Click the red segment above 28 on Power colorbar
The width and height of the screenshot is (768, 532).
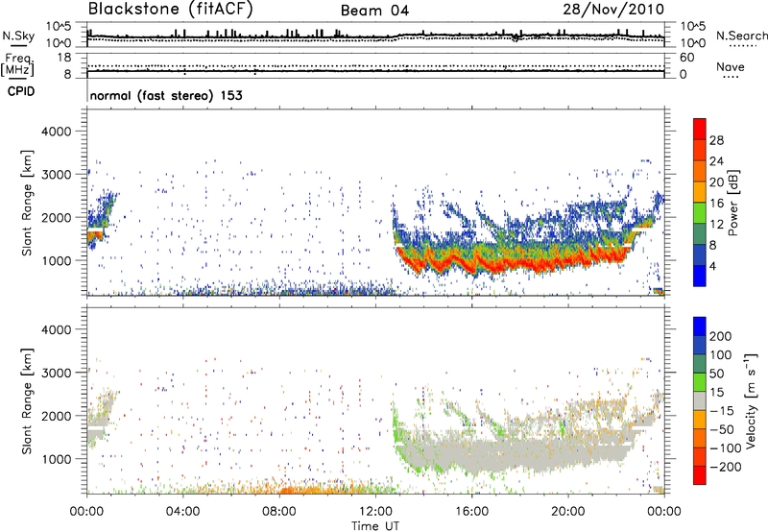[700, 129]
